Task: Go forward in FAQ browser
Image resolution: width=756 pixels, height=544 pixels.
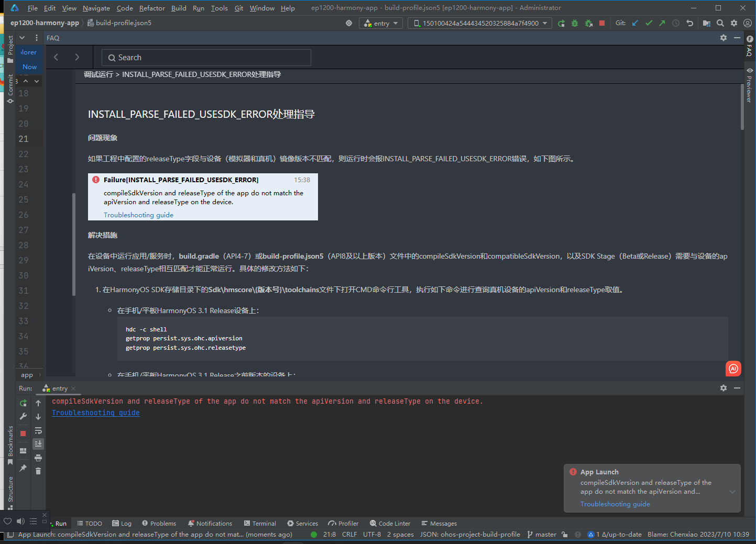Action: point(77,57)
